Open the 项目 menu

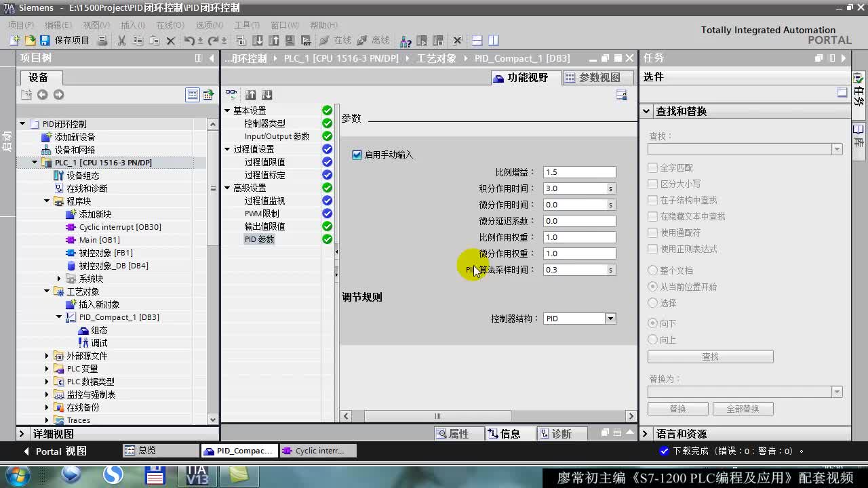pyautogui.click(x=20, y=25)
